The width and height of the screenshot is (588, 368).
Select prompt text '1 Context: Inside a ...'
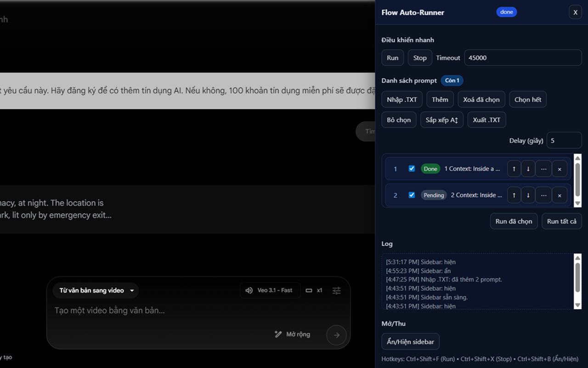[472, 169]
